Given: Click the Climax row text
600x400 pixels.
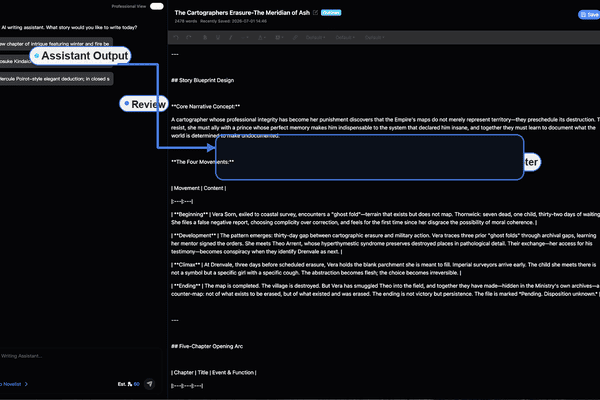Looking at the screenshot, I should [384, 269].
